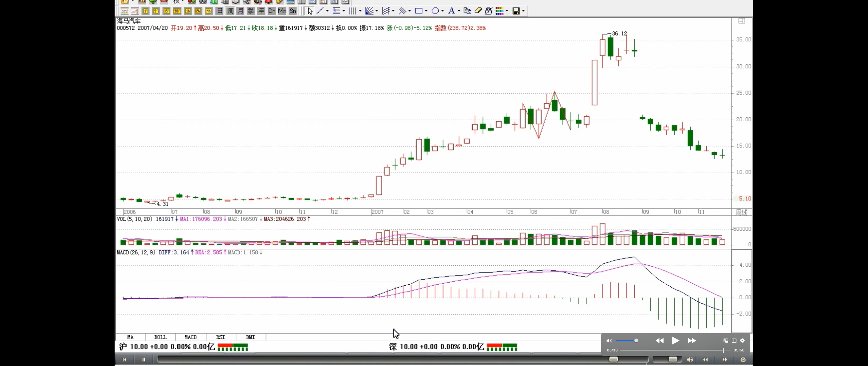This screenshot has width=868, height=366.
Task: Adjust the blue volume slider in video player
Action: coord(627,341)
